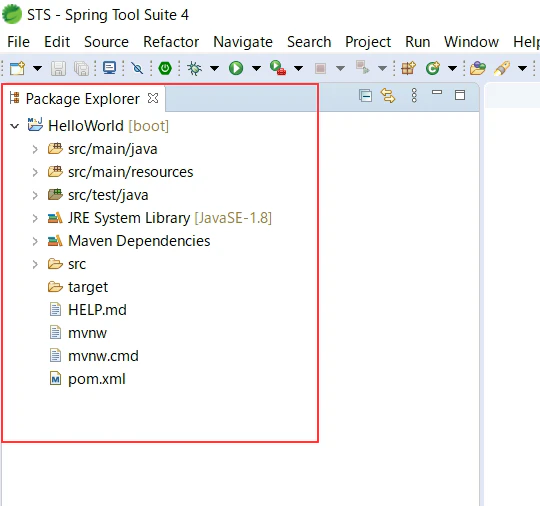Click the New Java Class icon

click(433, 68)
